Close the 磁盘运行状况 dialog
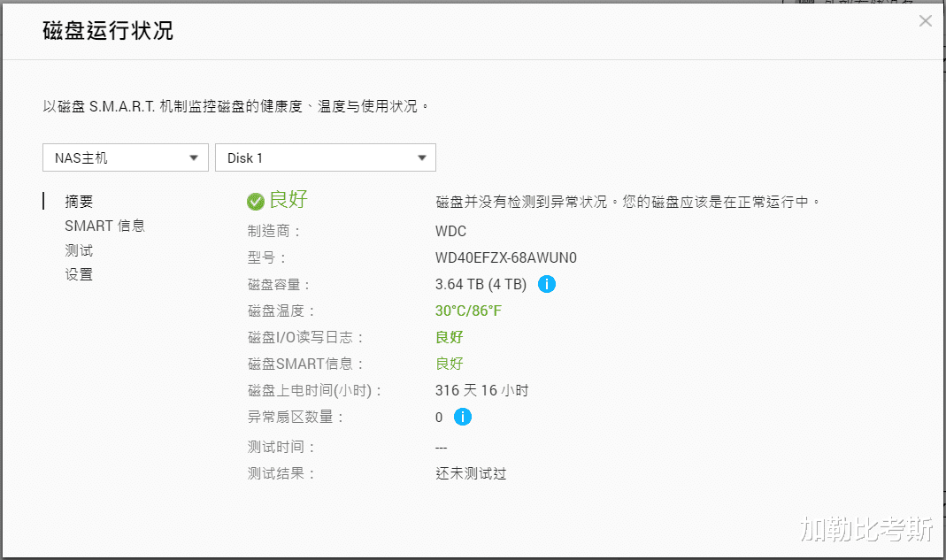 926,21
